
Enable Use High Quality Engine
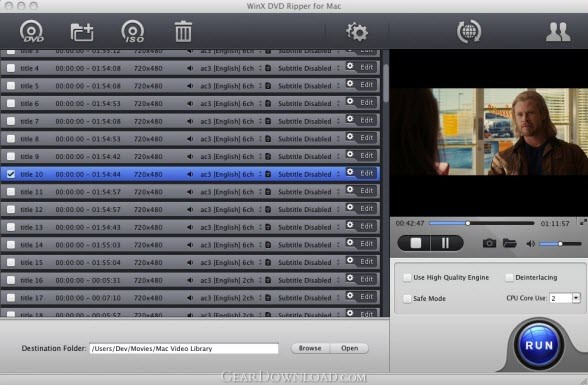coord(407,277)
